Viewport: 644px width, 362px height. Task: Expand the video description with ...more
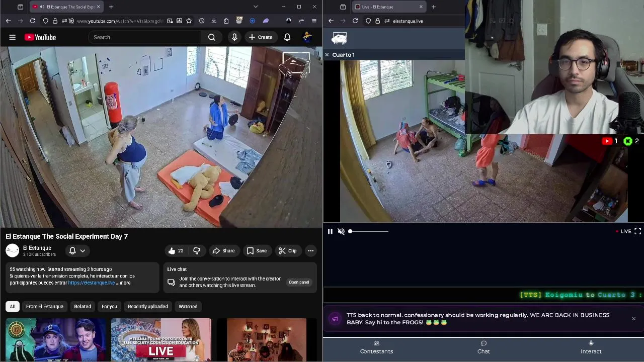pos(123,283)
